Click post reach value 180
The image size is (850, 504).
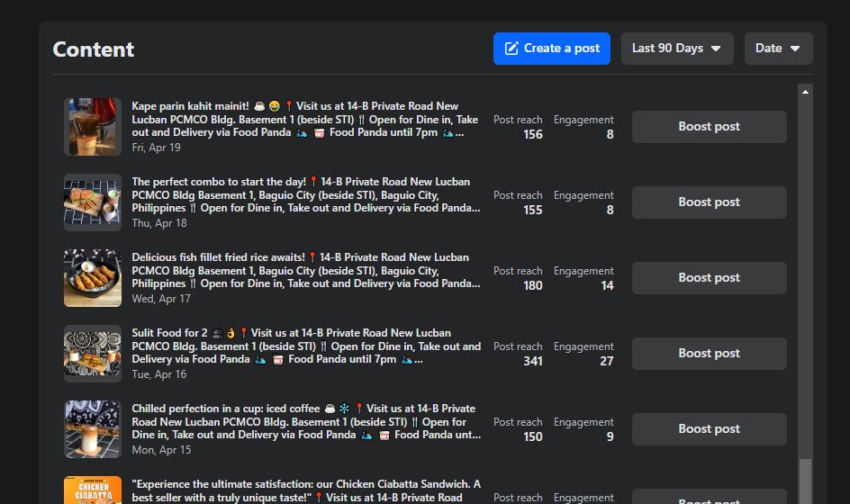tap(532, 285)
